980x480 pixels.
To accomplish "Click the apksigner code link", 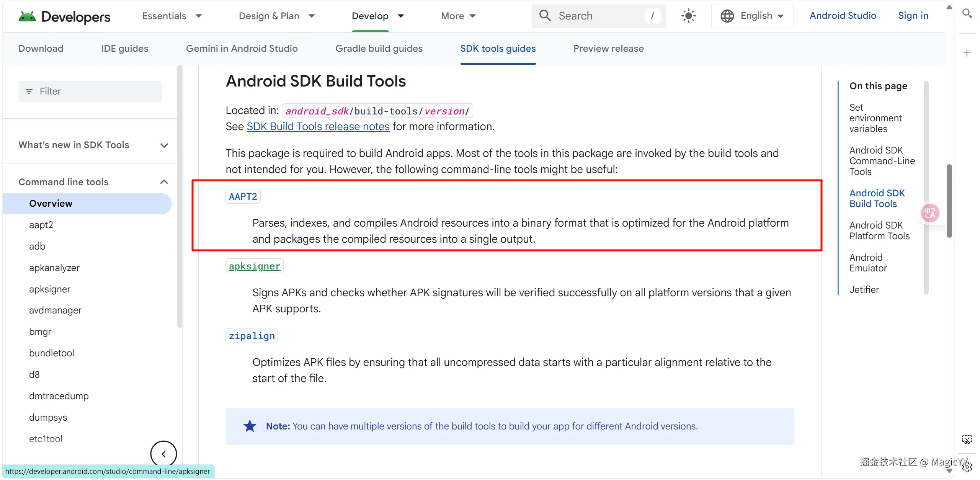I will click(255, 266).
